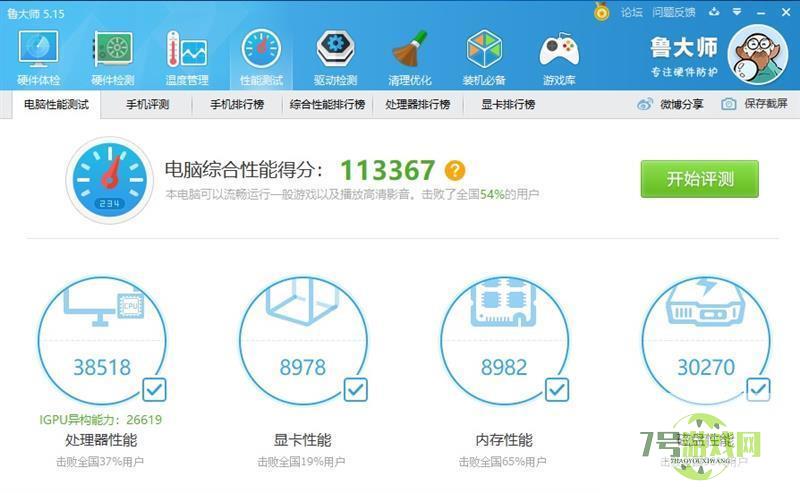Click the speedometer gauge score icon
This screenshot has width=800, height=493.
[x=110, y=180]
